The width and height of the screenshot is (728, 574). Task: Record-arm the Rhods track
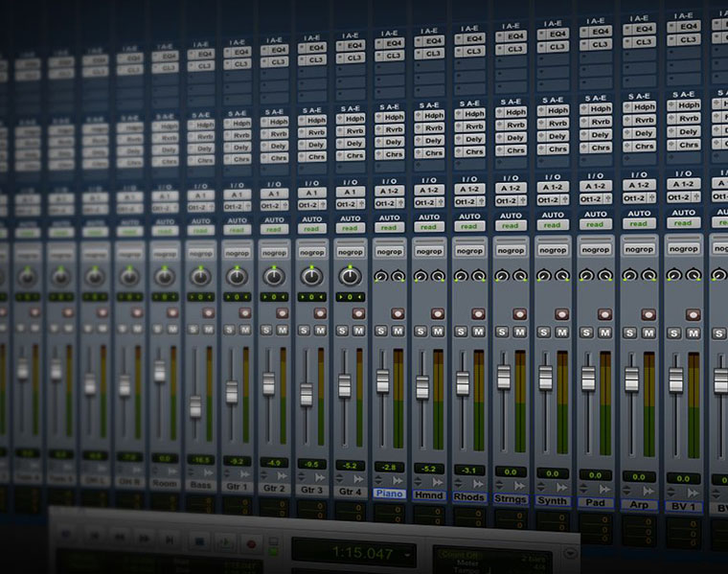pos(478,313)
